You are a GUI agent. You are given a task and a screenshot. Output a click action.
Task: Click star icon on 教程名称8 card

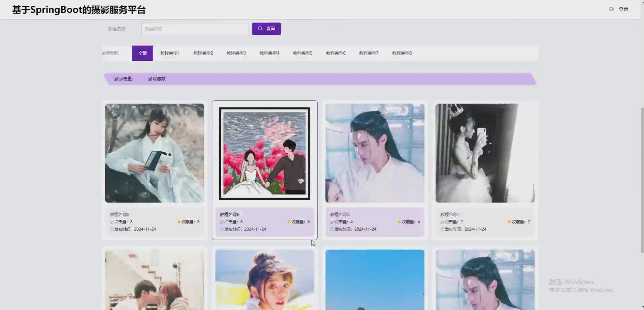point(179,222)
